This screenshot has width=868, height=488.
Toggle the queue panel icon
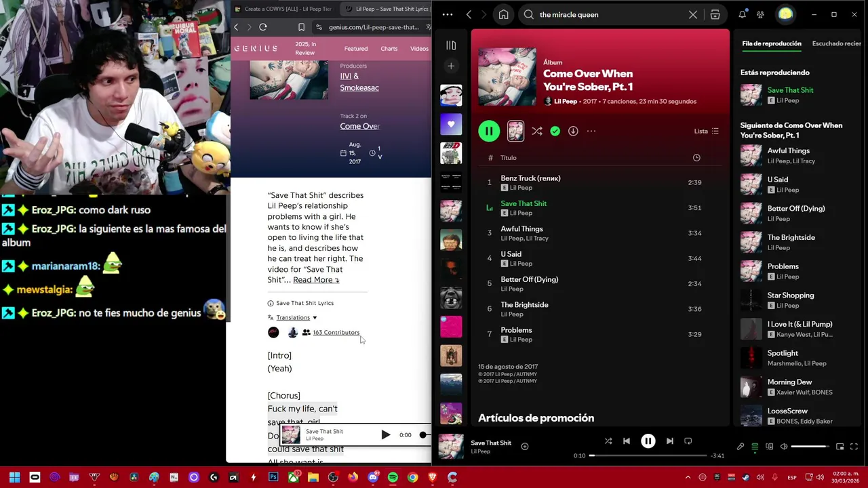(x=755, y=447)
